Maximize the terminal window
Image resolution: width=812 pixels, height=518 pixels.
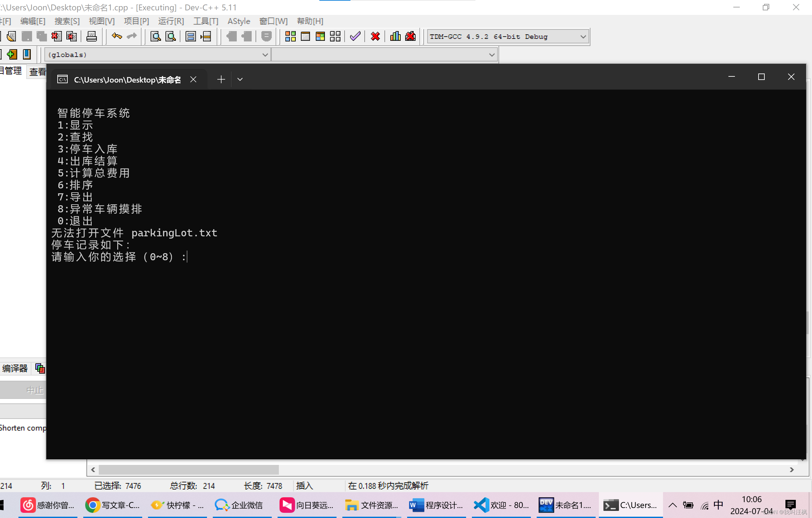[x=761, y=77]
